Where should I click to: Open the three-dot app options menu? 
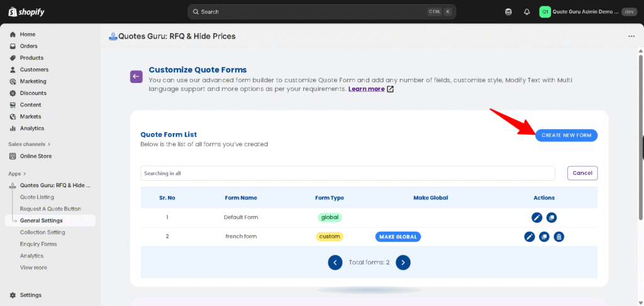tap(631, 37)
